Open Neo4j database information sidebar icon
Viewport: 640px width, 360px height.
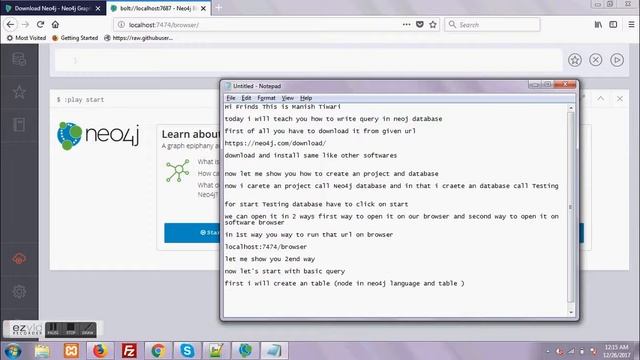click(x=19, y=59)
